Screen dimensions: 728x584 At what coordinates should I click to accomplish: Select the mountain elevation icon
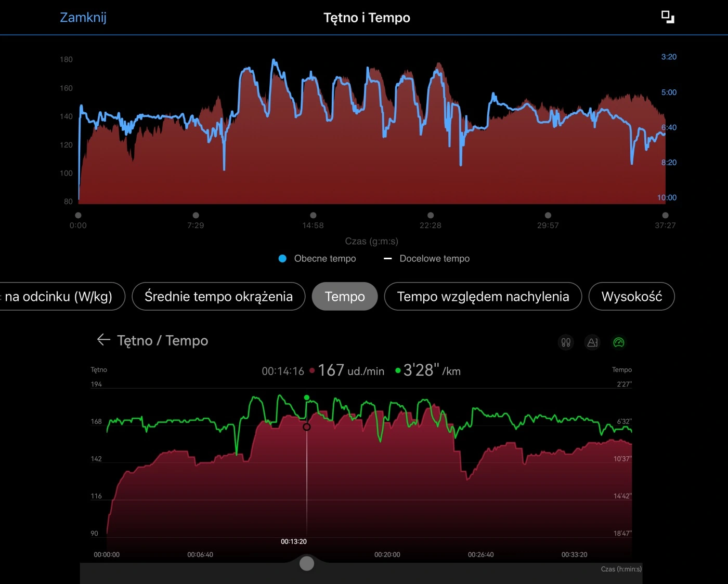click(592, 342)
